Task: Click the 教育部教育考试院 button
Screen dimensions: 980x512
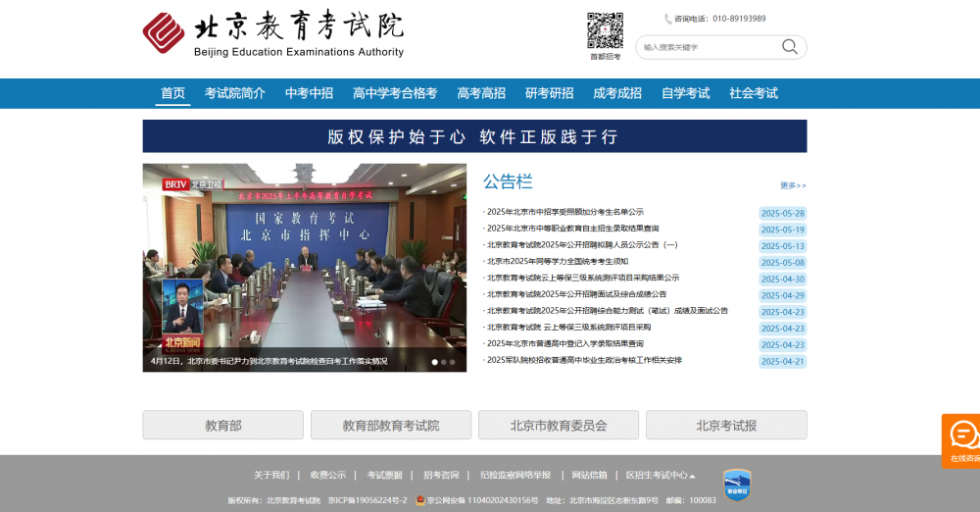Action: (391, 425)
